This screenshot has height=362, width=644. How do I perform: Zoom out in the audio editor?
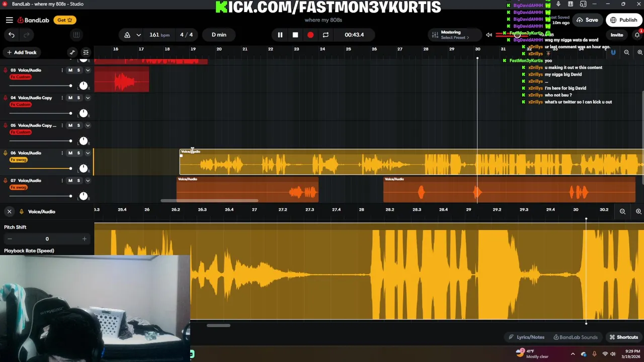[x=622, y=212]
